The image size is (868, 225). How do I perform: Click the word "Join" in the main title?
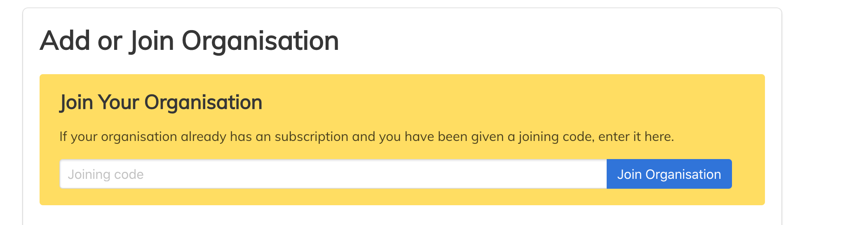(151, 41)
